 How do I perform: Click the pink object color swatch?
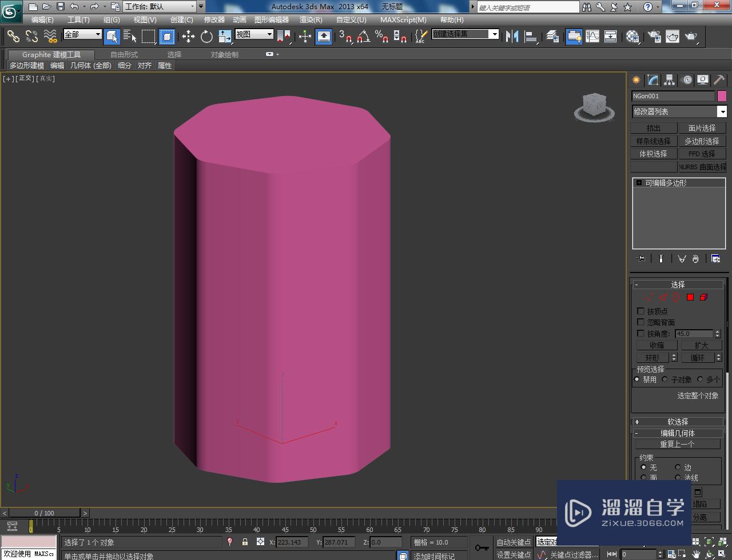click(x=722, y=96)
